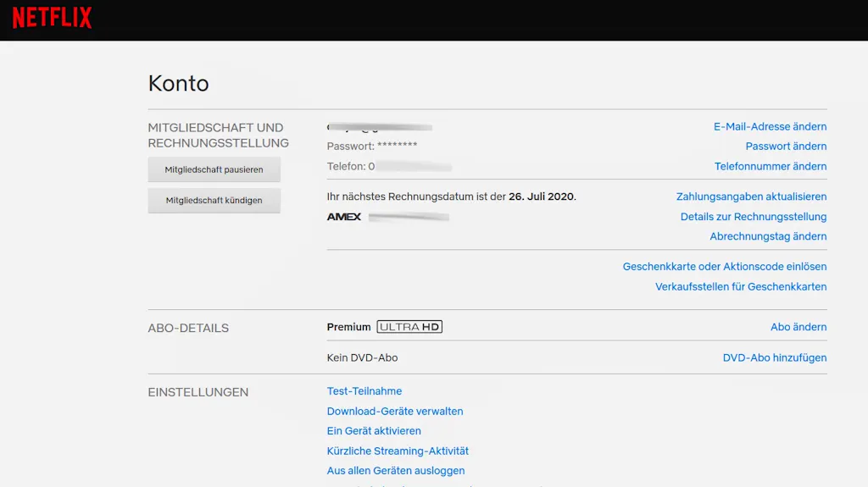Open E-Mail-Adresse ändern link
Viewport: 868px width, 487px height.
[770, 127]
